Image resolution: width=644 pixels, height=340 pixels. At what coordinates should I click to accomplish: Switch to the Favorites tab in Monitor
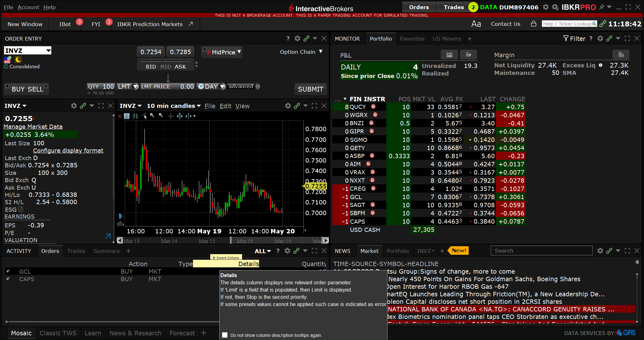pos(412,39)
